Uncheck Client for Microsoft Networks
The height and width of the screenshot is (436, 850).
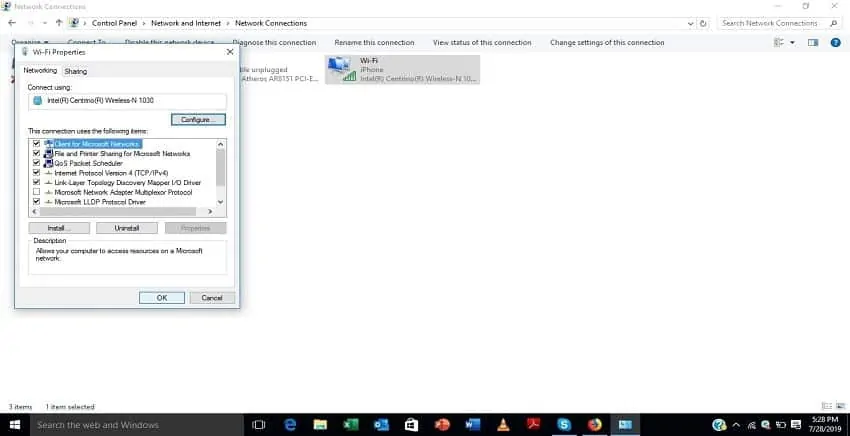[x=36, y=144]
